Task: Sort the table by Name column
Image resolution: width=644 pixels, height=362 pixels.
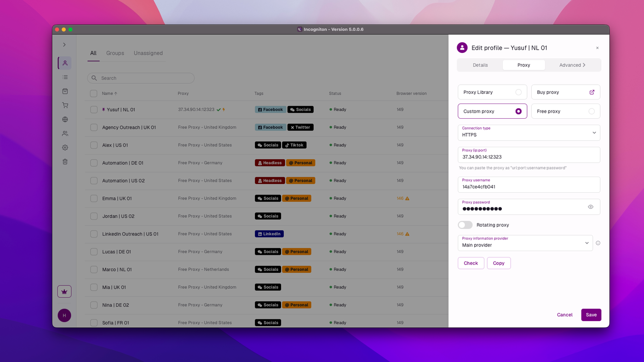Action: tap(109, 93)
